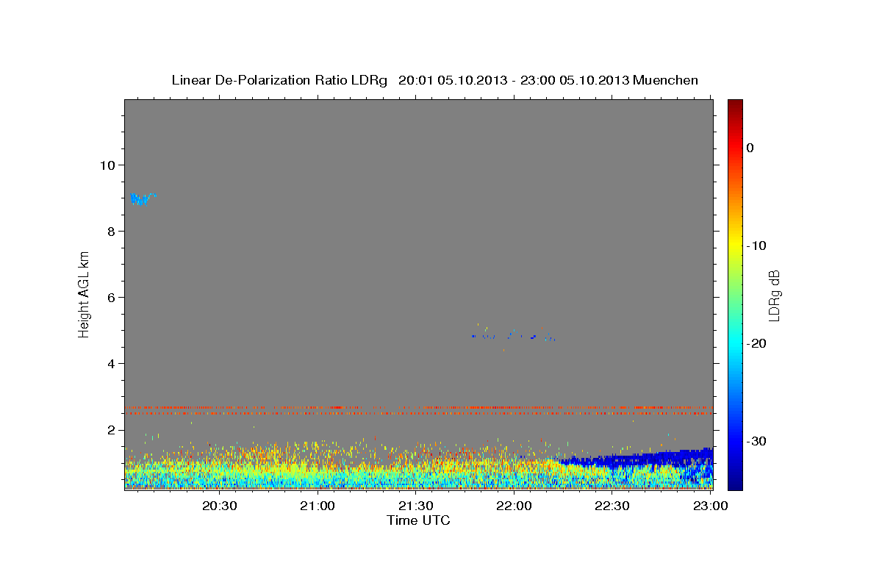Click the height tick label 2
Screen dimensions: 882x588
pyautogui.click(x=110, y=429)
